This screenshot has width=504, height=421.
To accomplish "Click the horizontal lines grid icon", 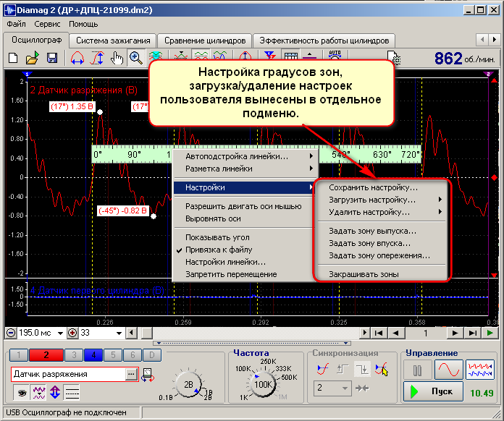I will click(x=72, y=392).
